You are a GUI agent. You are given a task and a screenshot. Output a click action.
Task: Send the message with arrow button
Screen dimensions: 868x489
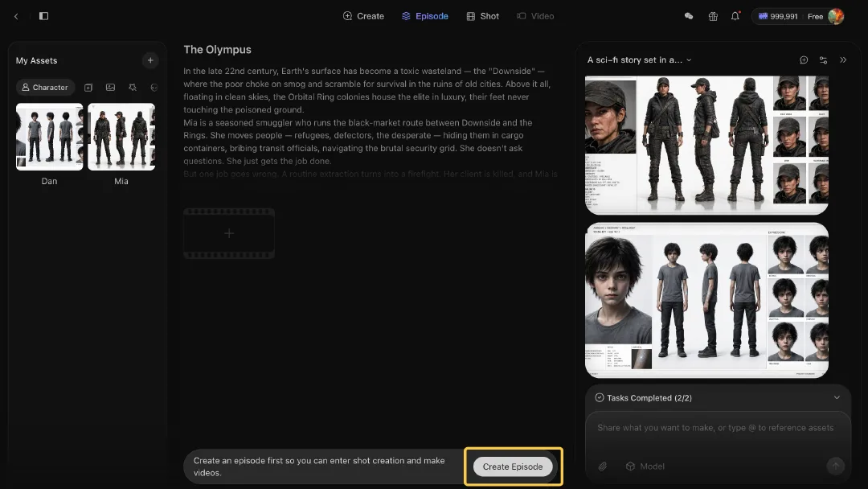[835, 466]
